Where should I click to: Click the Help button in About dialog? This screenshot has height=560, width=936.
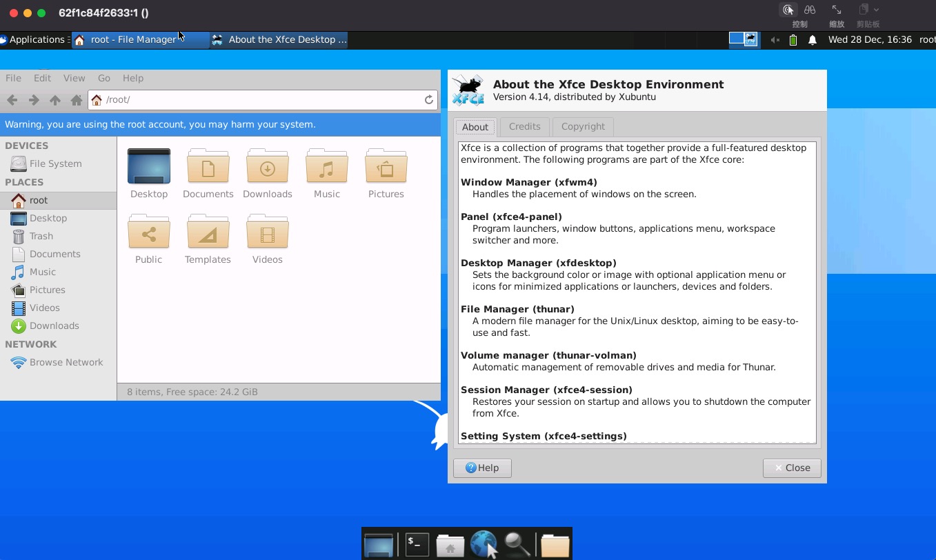tap(482, 468)
